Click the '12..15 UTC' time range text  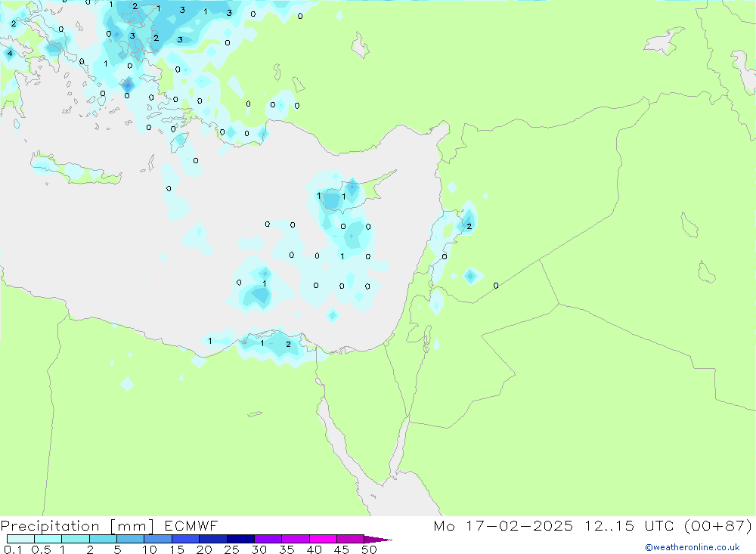630,525
